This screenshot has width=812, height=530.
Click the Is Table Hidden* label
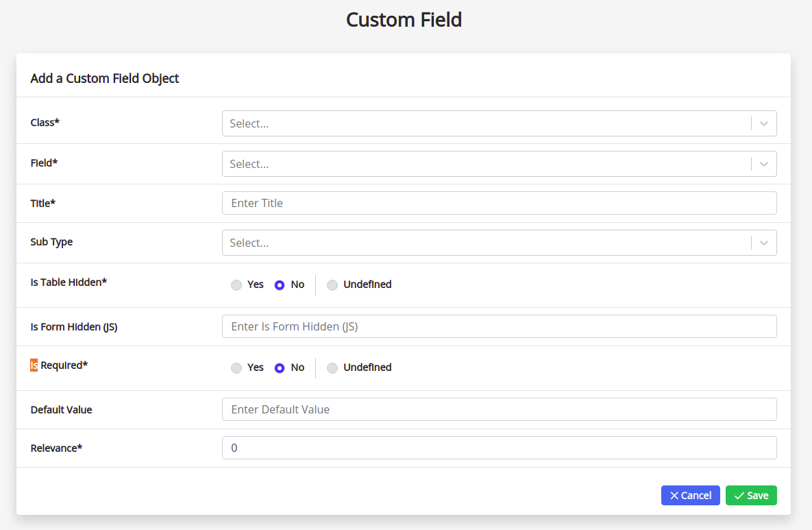pos(69,282)
